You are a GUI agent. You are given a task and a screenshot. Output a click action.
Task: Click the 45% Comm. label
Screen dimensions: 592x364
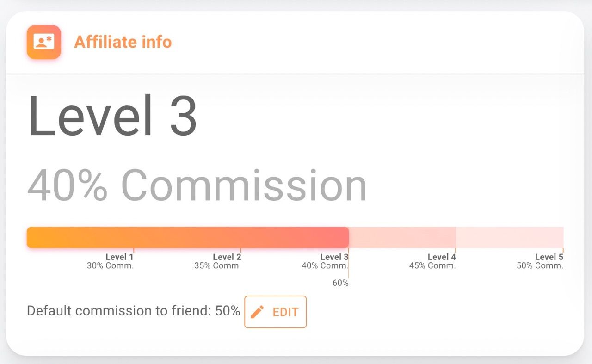[432, 266]
